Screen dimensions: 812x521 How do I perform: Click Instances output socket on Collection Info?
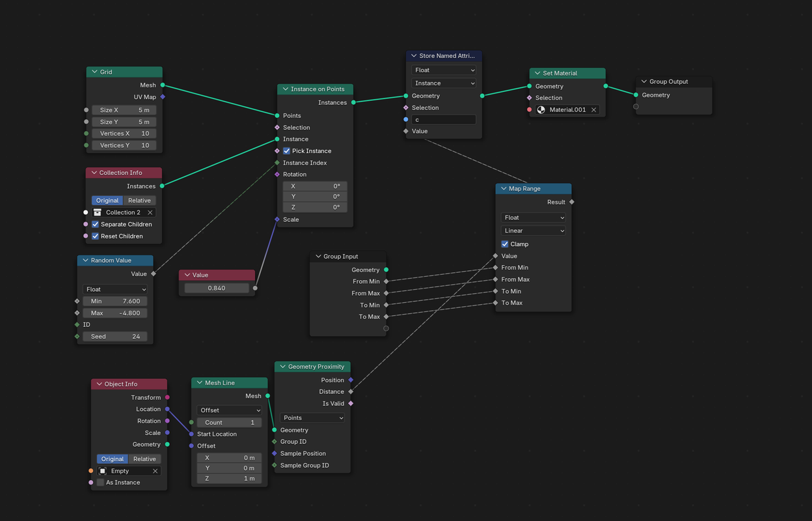[x=162, y=186]
